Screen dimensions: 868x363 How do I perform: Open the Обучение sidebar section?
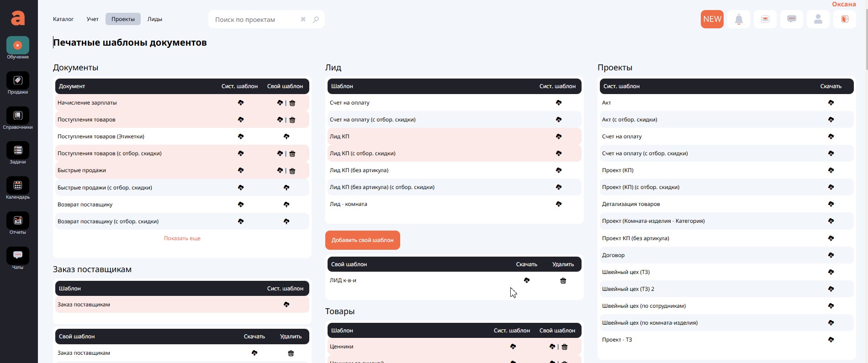18,46
